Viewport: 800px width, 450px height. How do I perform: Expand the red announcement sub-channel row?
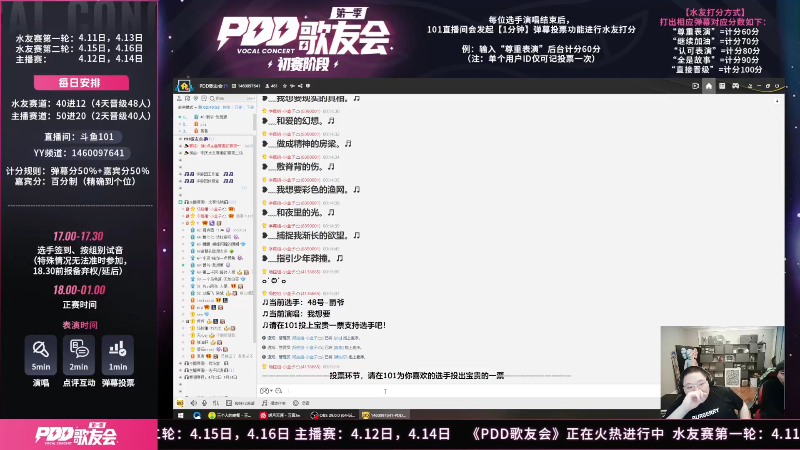[x=181, y=146]
